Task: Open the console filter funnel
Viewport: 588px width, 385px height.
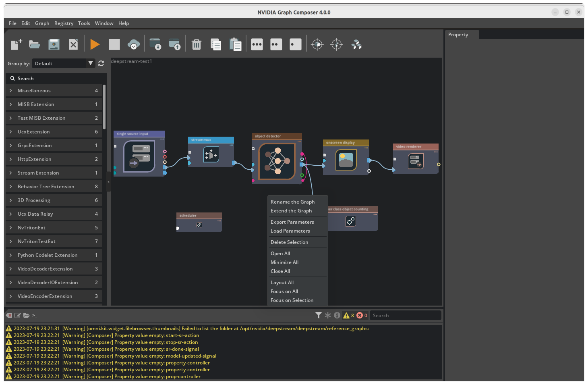Action: [319, 315]
